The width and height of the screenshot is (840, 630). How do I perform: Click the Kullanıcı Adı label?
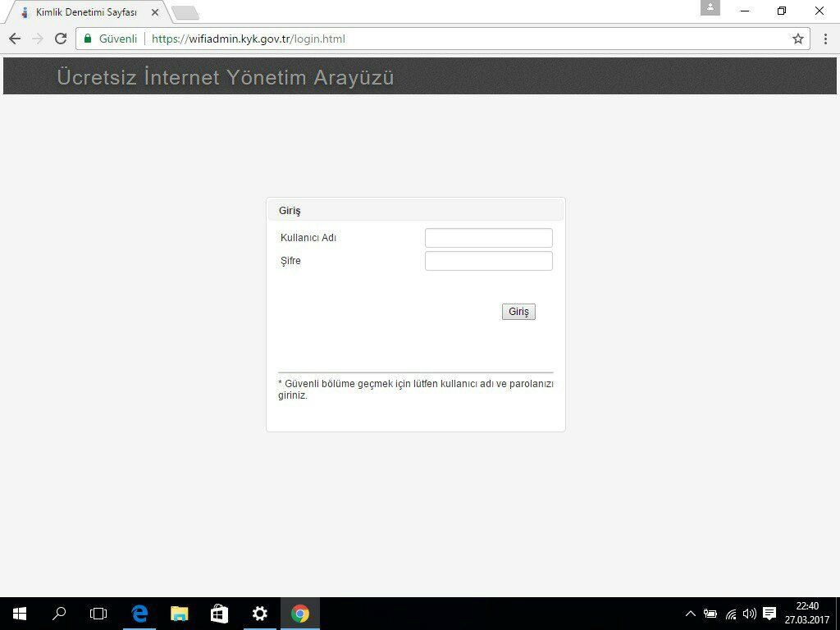[x=308, y=238]
